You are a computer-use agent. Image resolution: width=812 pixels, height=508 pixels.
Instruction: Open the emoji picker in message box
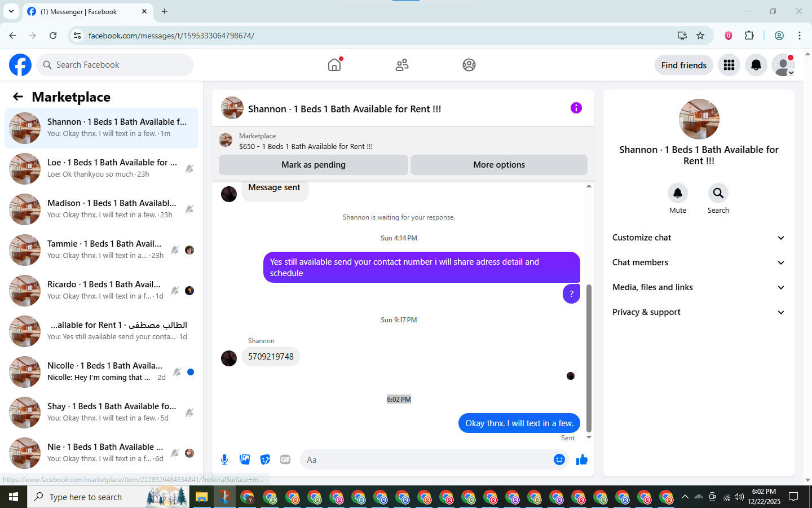tap(559, 459)
